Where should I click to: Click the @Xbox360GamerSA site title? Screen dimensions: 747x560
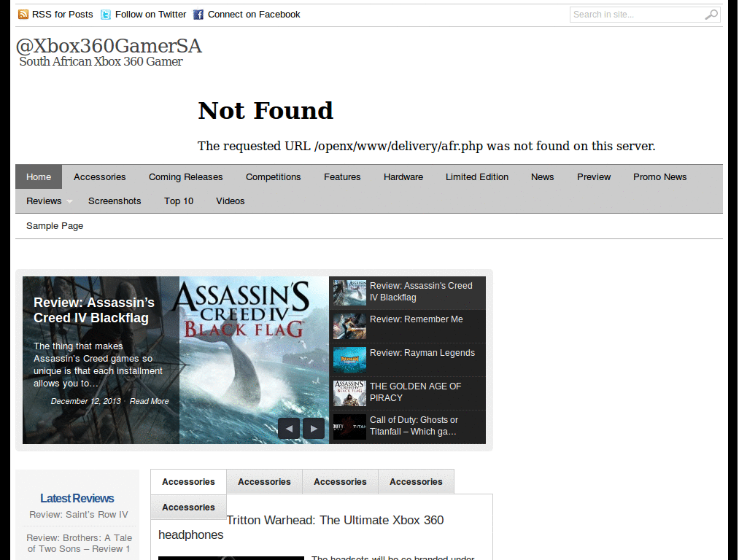point(109,46)
